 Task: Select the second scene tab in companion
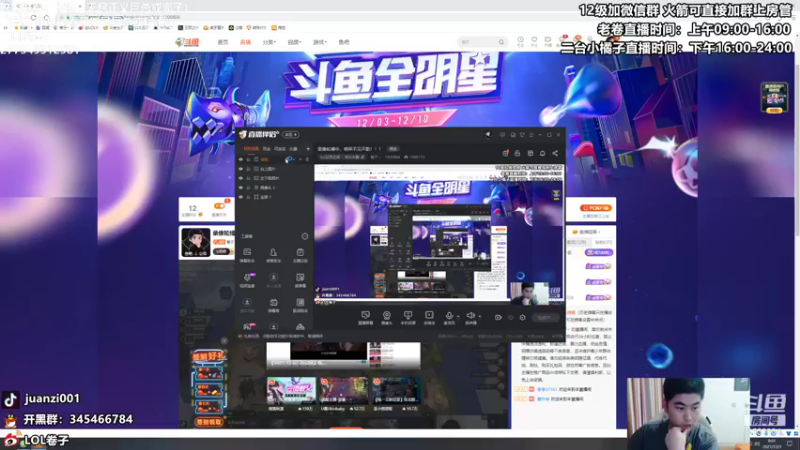[267, 148]
